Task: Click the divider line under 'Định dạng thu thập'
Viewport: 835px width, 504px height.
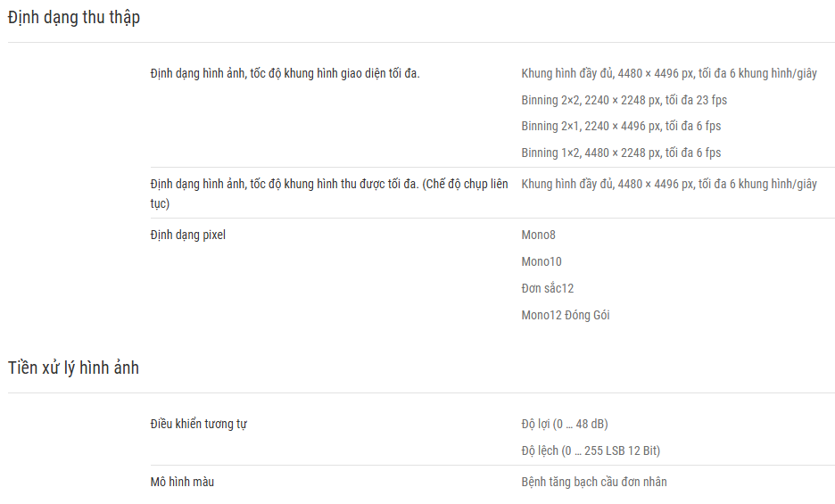Action: pyautogui.click(x=421, y=42)
